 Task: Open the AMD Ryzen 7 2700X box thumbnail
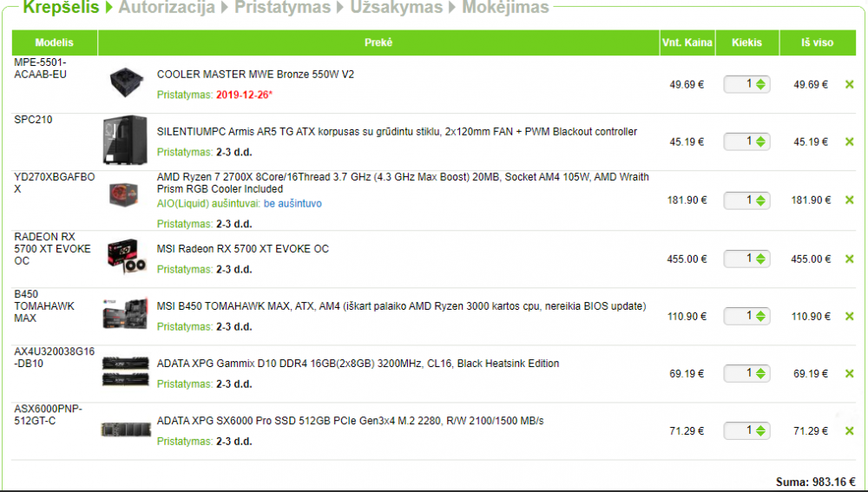[x=124, y=195]
